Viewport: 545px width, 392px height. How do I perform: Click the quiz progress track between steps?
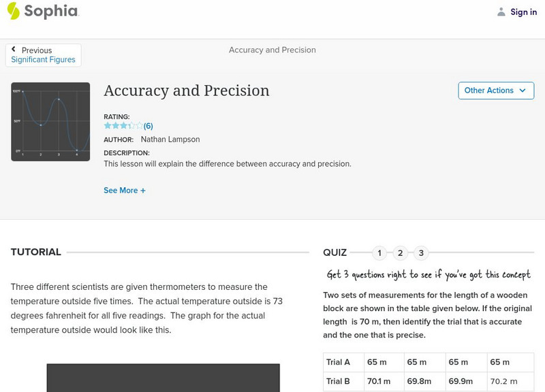tap(391, 252)
